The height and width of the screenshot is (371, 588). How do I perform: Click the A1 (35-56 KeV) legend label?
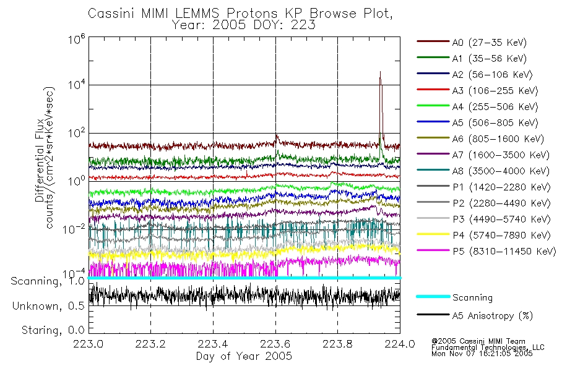[x=490, y=59]
